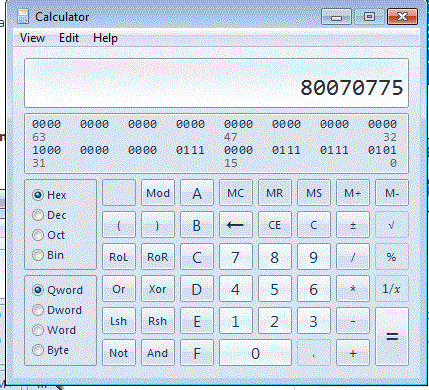Click the number 7 key

pos(236,257)
